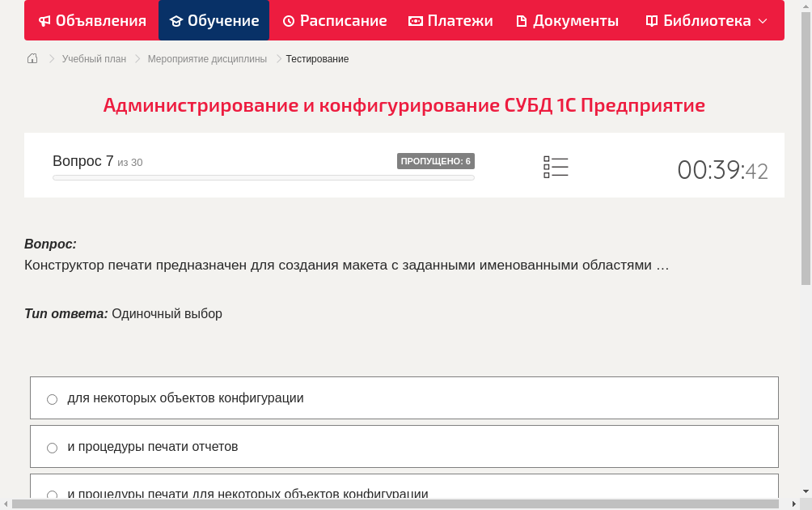Switch to the Расписание section
This screenshot has height=510, width=812.
[334, 20]
